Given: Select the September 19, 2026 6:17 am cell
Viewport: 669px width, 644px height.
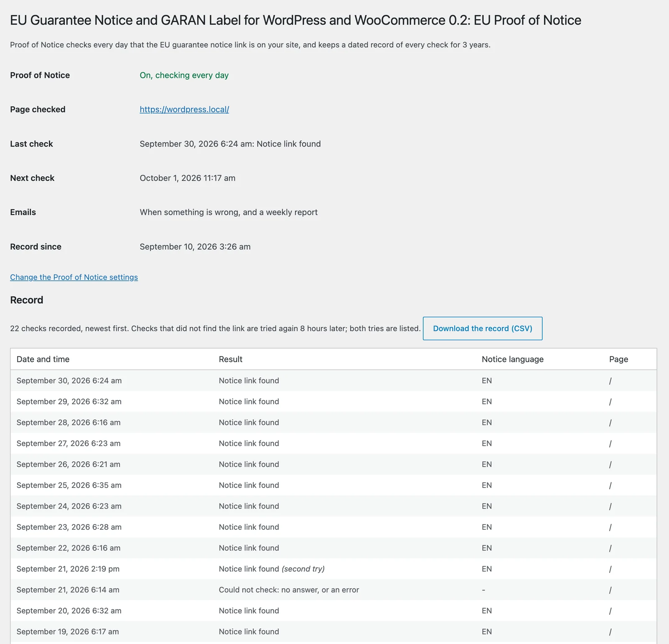Looking at the screenshot, I should coord(68,631).
